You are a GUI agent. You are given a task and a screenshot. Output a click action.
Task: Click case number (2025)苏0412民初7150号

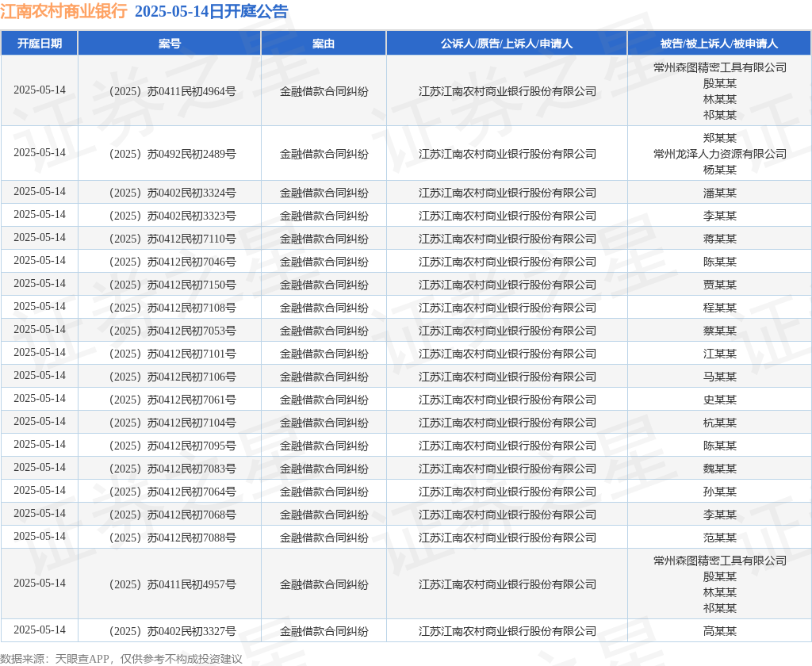point(172,285)
